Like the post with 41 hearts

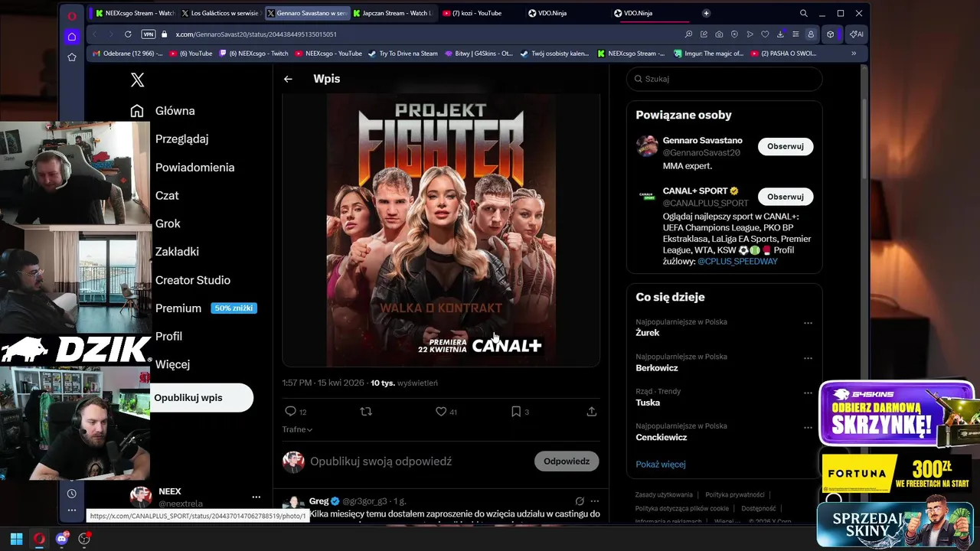(446, 412)
